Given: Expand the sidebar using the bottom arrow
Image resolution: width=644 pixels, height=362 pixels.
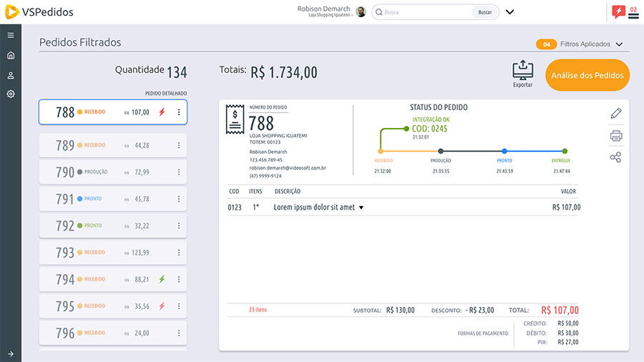Looking at the screenshot, I should coord(11,353).
